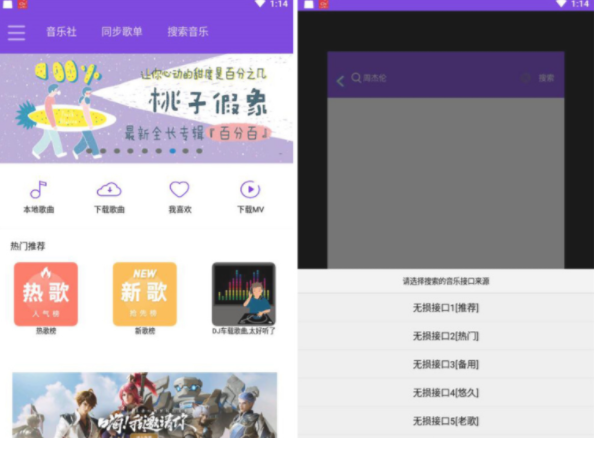
Task: Tap the magnifier search icon
Action: (x=356, y=78)
